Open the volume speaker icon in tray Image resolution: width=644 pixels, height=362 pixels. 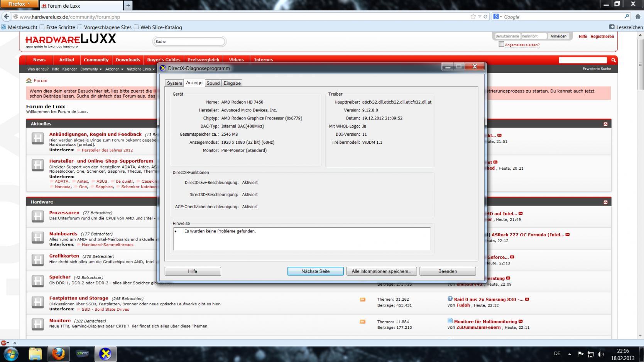601,354
